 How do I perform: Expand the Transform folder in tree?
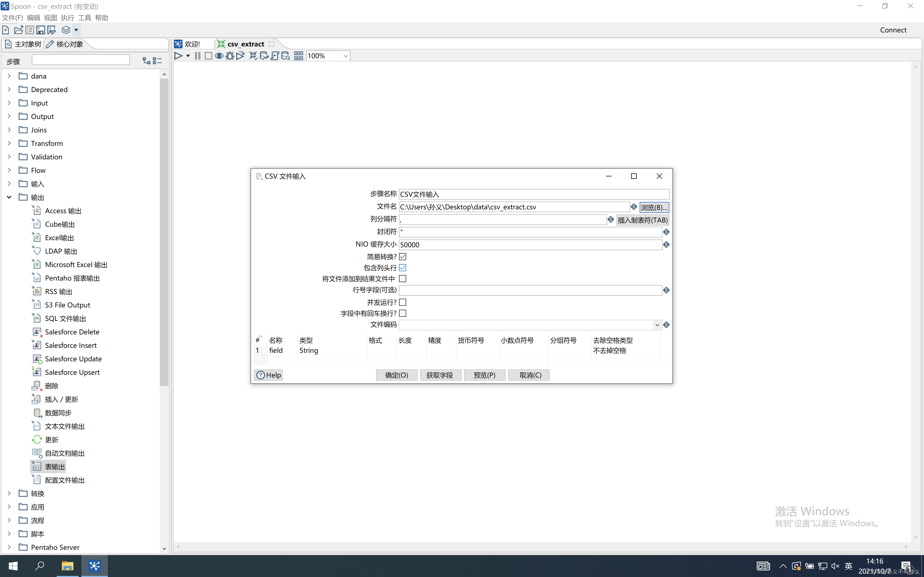(x=9, y=143)
